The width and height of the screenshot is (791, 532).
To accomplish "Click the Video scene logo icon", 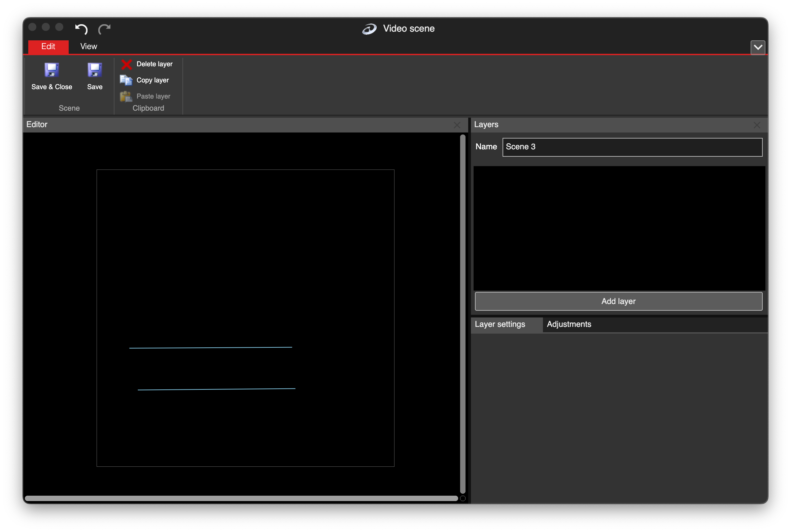I will (369, 29).
